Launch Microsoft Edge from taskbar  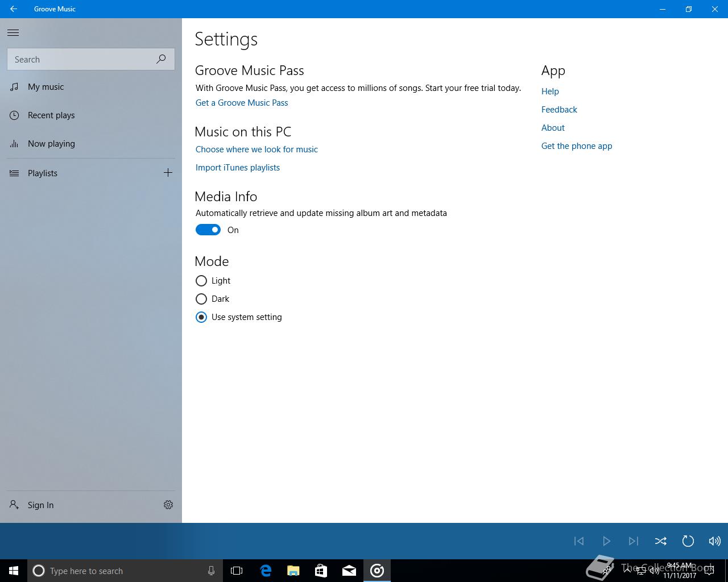coord(266,571)
